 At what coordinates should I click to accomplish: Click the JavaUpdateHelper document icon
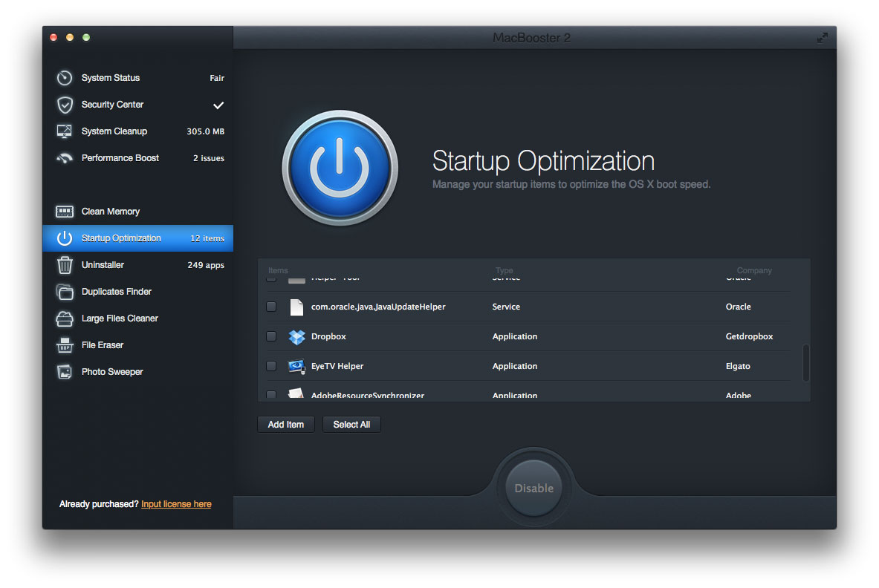click(x=296, y=307)
